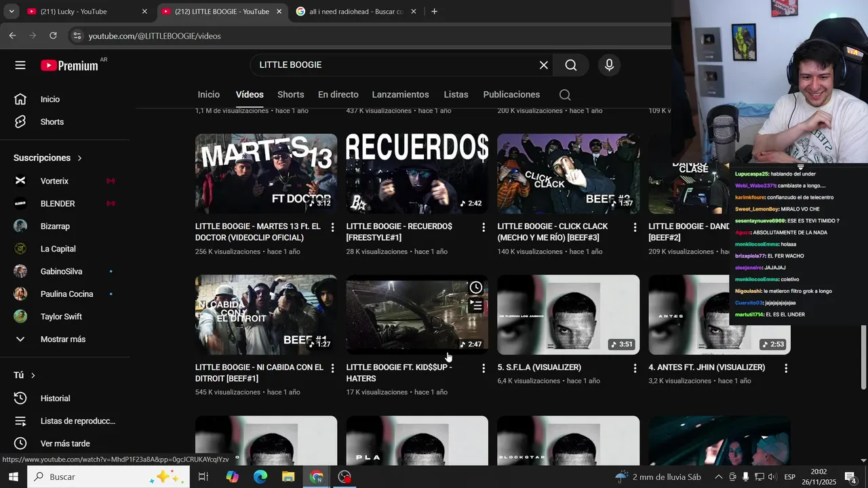Switch to the radiohead Google search tab

click(357, 12)
